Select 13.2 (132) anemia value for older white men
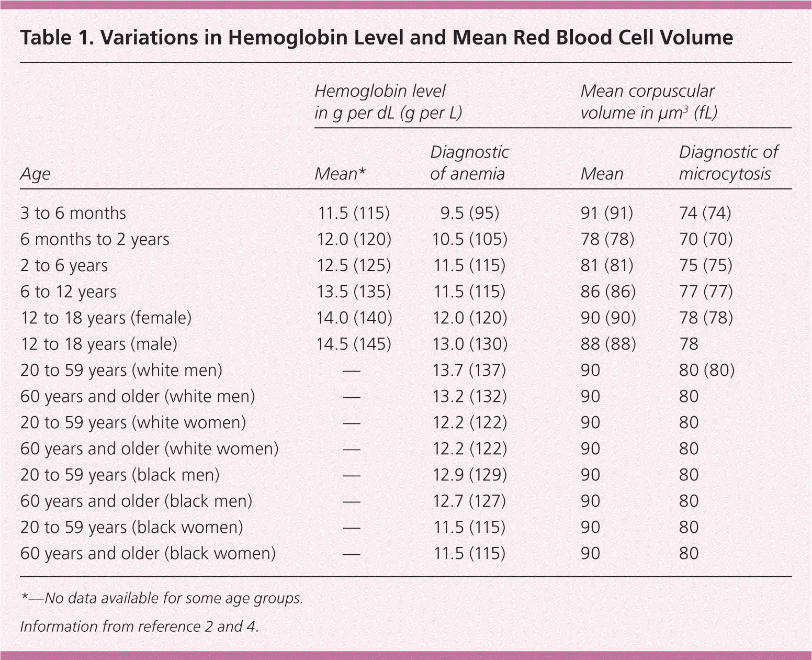Image resolution: width=812 pixels, height=660 pixels. tap(469, 396)
